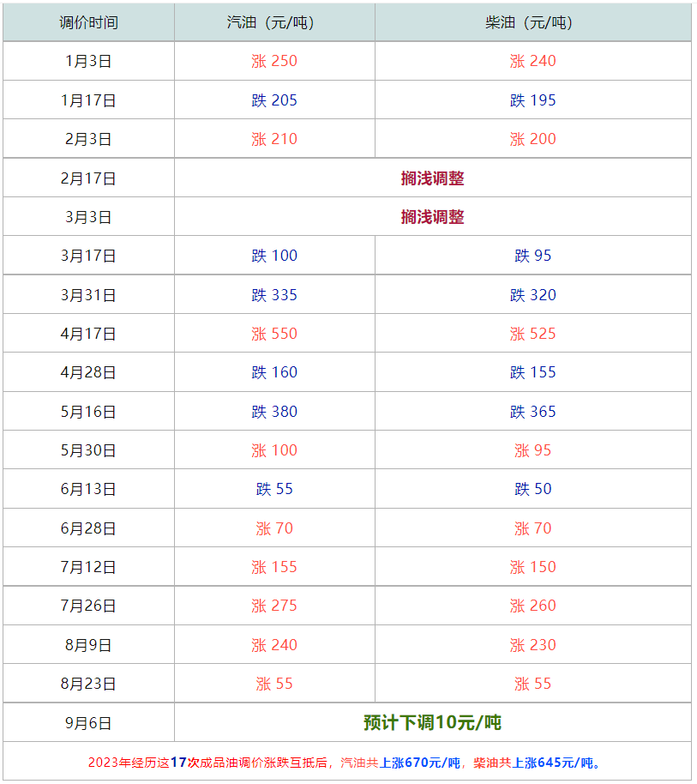Click the 上涨670元/吨 gasoline summary text
This screenshot has width=697, height=784.
coord(420,763)
